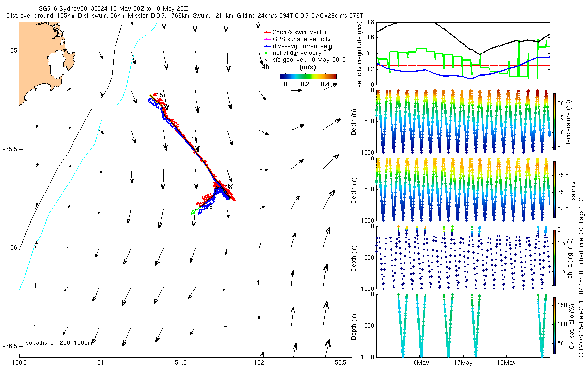This screenshot has height=368, width=588.
Task: Click the day '15' marker on glider track
Action: pos(159,95)
